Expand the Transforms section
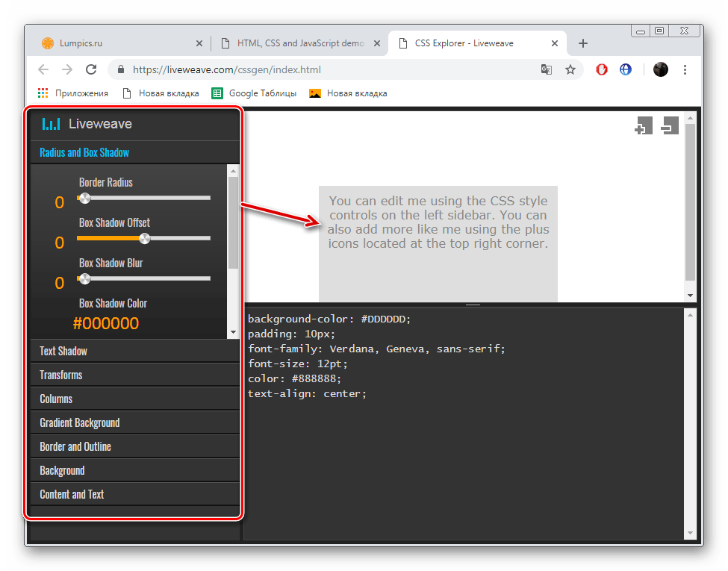The height and width of the screenshot is (571, 728). point(135,375)
